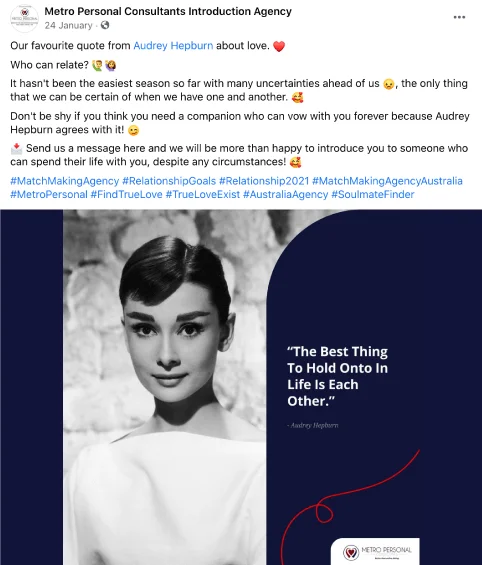Click the red heart emoji after 'about love'
The height and width of the screenshot is (565, 482).
click(279, 46)
